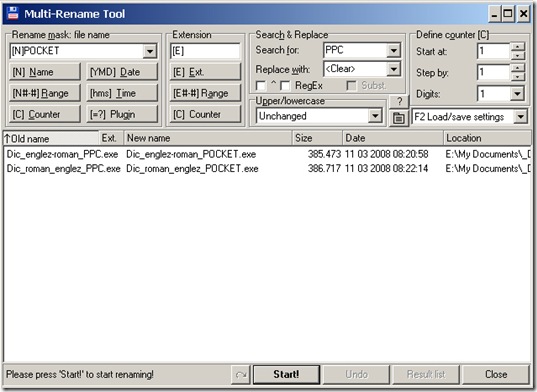This screenshot has height=392, width=537.
Task: Decrease the Start at value
Action: (x=518, y=55)
